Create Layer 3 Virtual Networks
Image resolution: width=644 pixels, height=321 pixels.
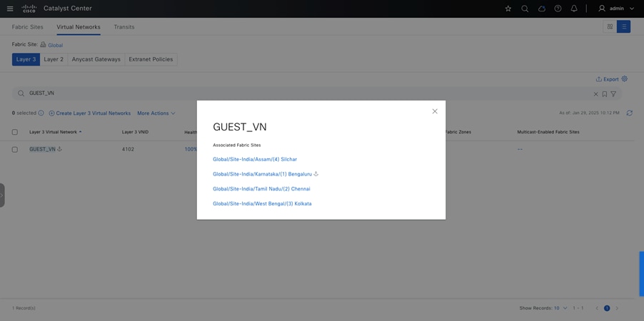90,113
